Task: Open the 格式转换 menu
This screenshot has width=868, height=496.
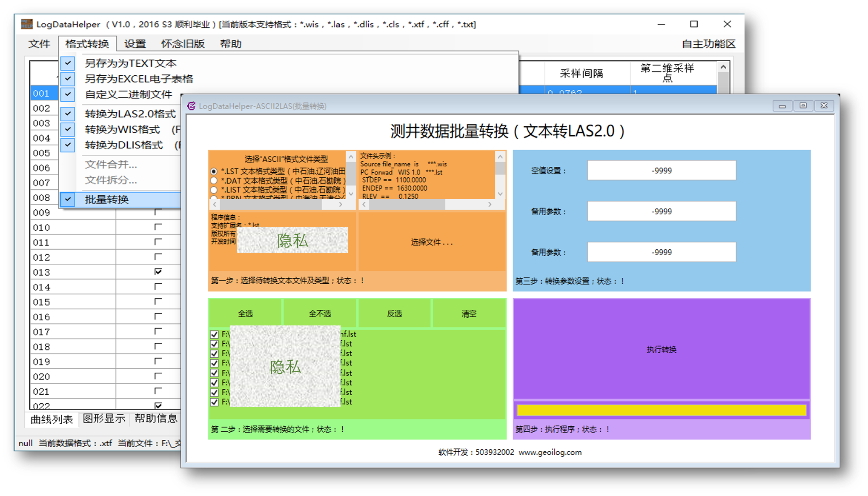Action: click(x=87, y=44)
